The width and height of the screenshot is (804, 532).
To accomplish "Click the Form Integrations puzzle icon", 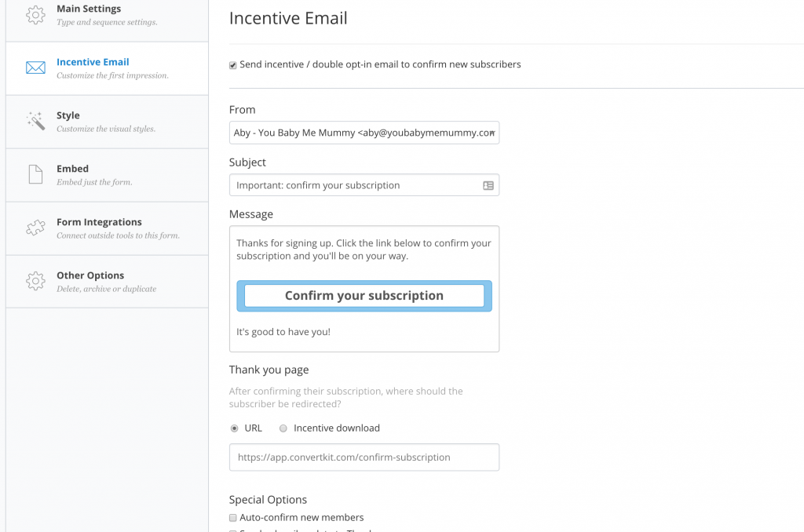I will [35, 228].
